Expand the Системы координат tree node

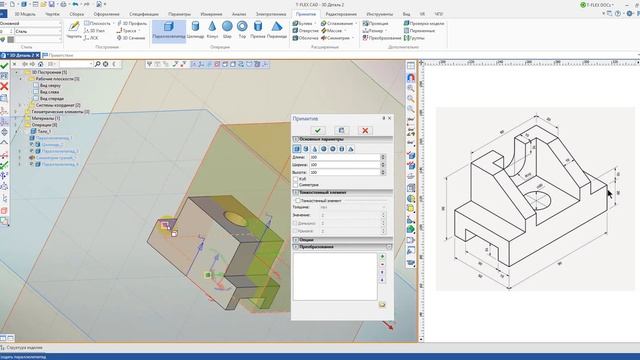[21, 105]
